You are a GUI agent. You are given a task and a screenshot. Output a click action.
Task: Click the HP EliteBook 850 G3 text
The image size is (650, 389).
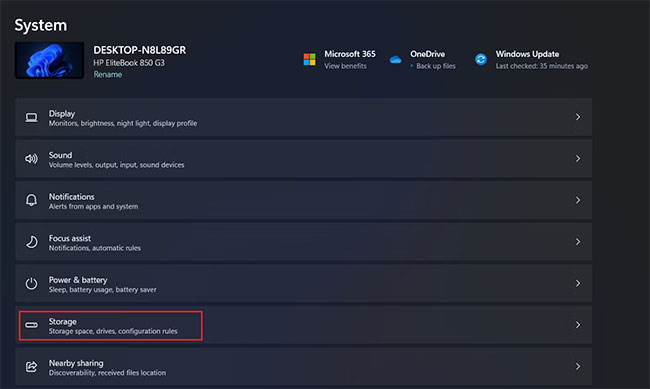tap(129, 63)
